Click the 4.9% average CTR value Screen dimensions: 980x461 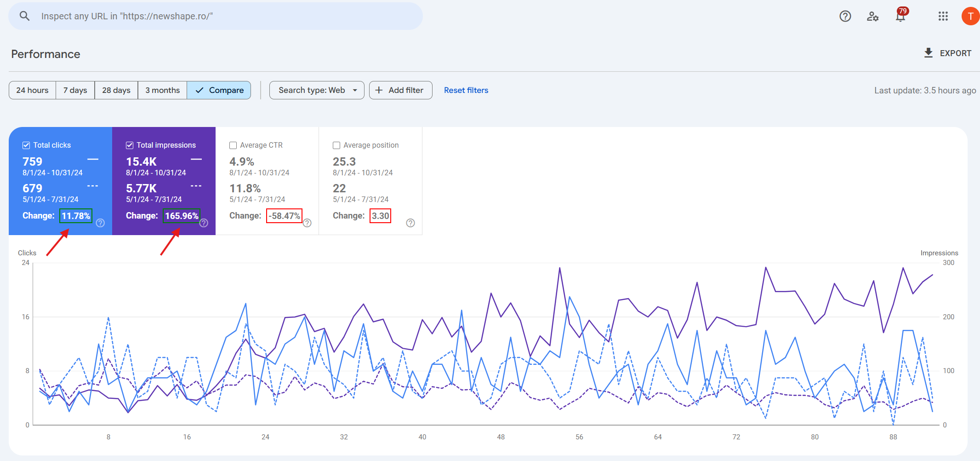click(x=242, y=161)
